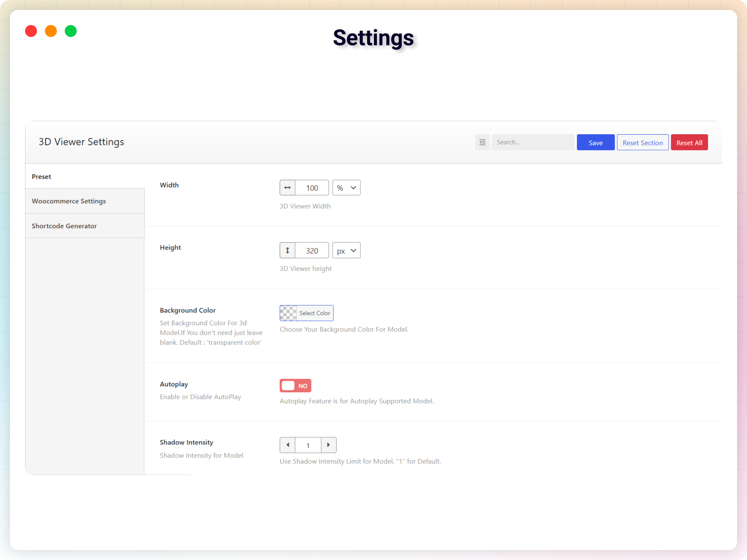This screenshot has height=560, width=747.
Task: Click the 'Settings' page title
Action: pyautogui.click(x=373, y=38)
